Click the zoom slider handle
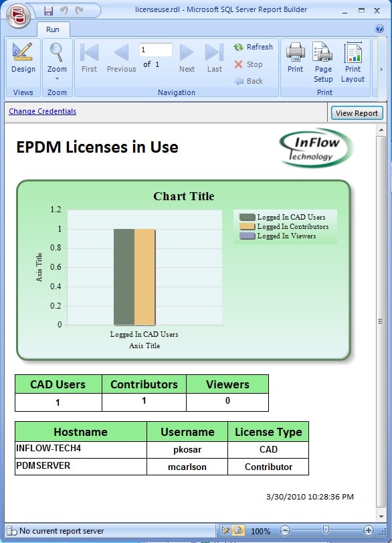The image size is (392, 543). tap(326, 530)
